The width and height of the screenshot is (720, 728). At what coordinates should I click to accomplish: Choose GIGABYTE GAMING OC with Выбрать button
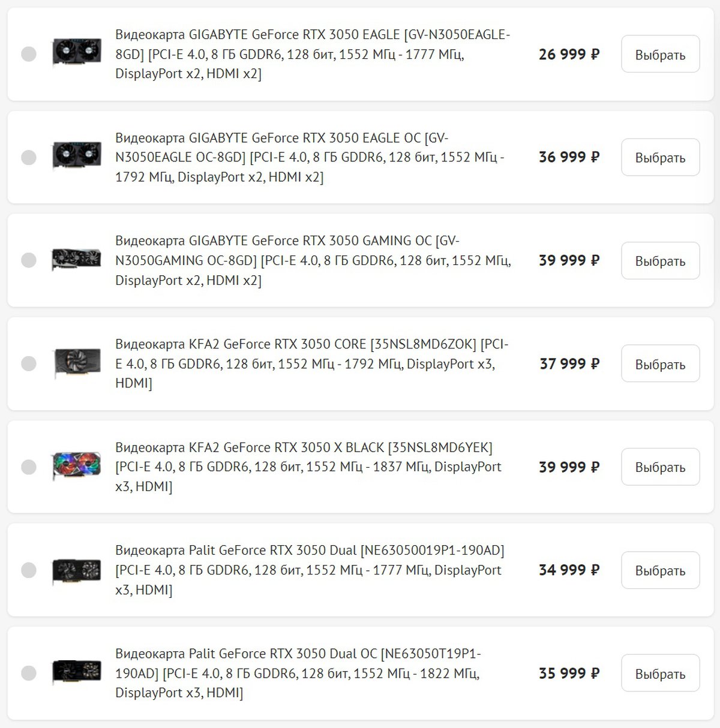pos(660,260)
